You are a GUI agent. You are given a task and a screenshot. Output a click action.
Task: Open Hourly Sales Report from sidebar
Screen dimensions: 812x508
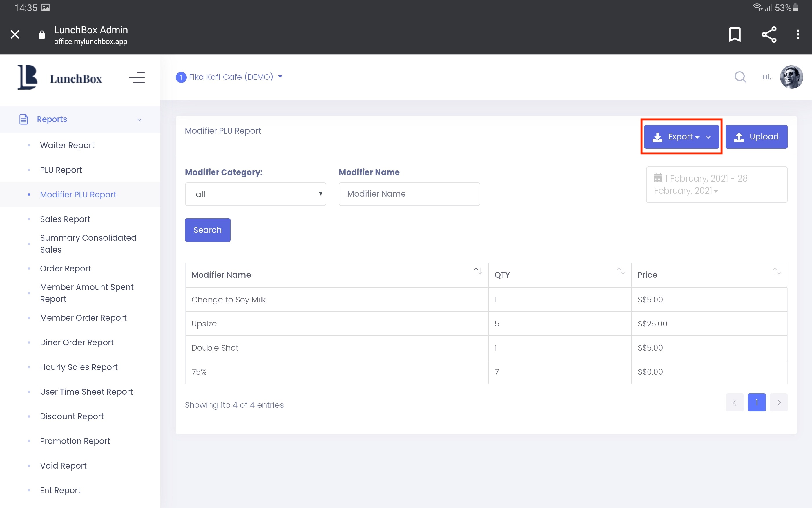[x=79, y=367]
